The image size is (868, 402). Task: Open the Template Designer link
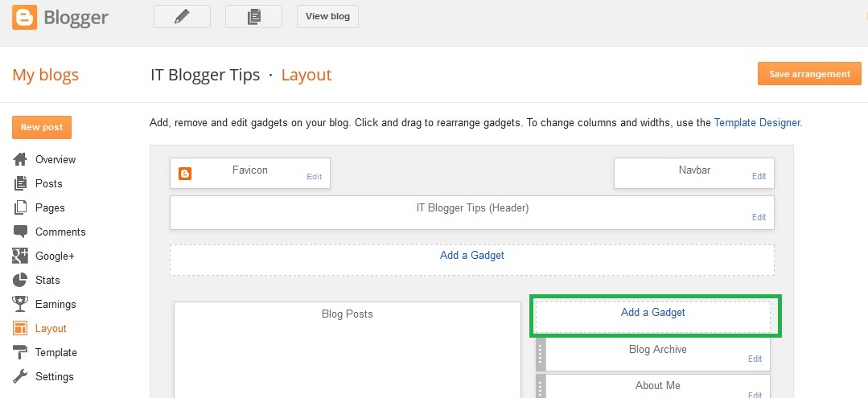point(757,122)
